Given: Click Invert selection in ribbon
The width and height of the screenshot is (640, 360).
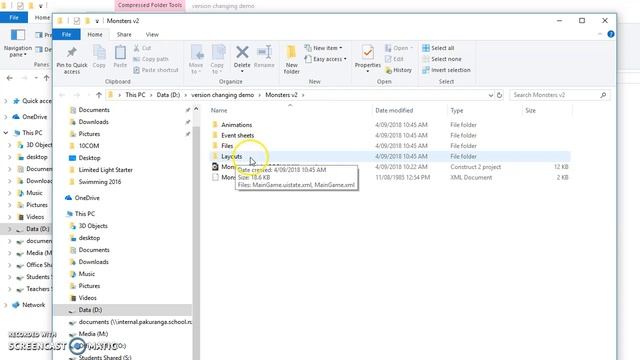Looking at the screenshot, I should click(446, 70).
